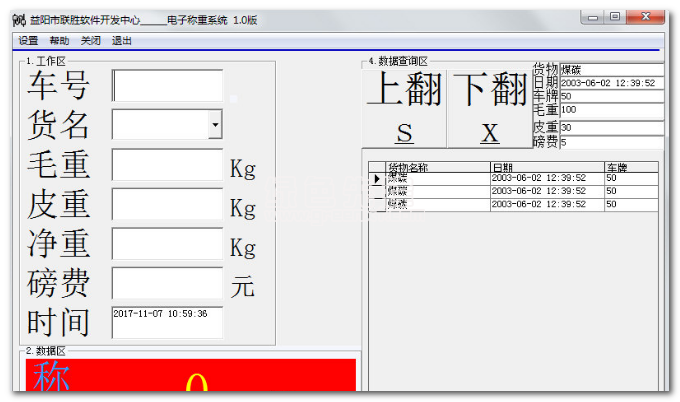This screenshot has width=680, height=402.
Task: Click the 车牌 column header
Action: [x=630, y=167]
